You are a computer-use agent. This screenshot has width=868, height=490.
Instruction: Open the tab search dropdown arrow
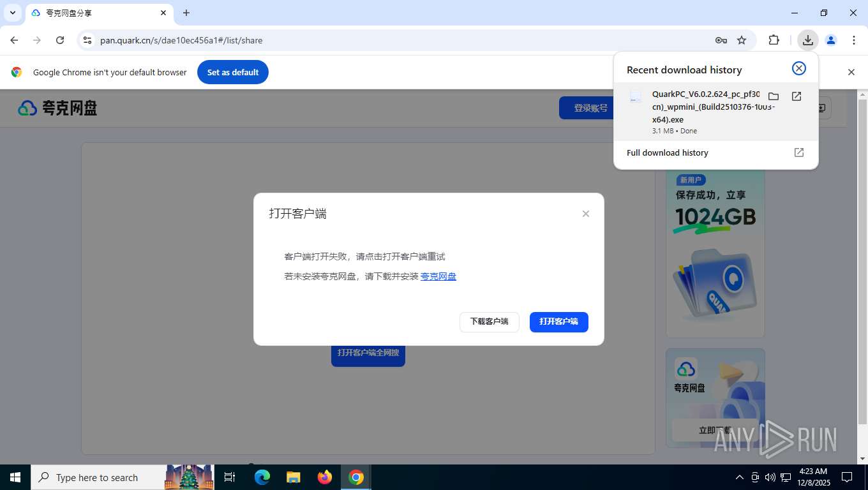13,13
